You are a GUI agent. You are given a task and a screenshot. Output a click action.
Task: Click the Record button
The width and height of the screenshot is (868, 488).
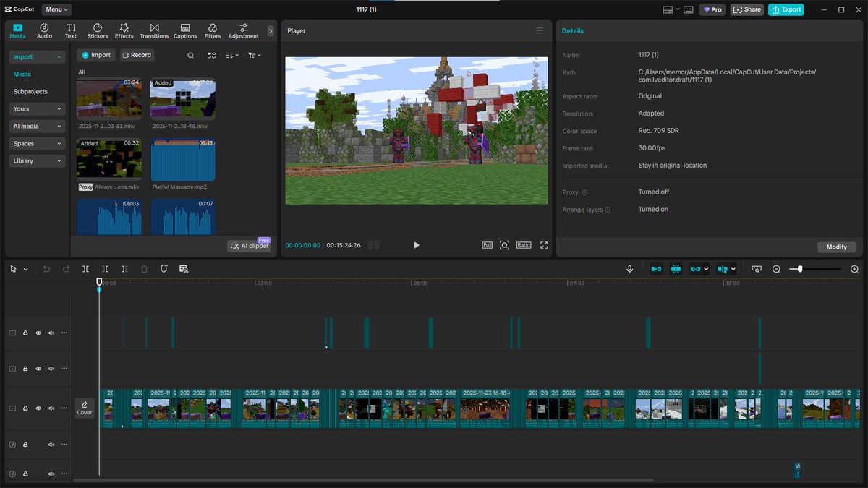coord(137,55)
